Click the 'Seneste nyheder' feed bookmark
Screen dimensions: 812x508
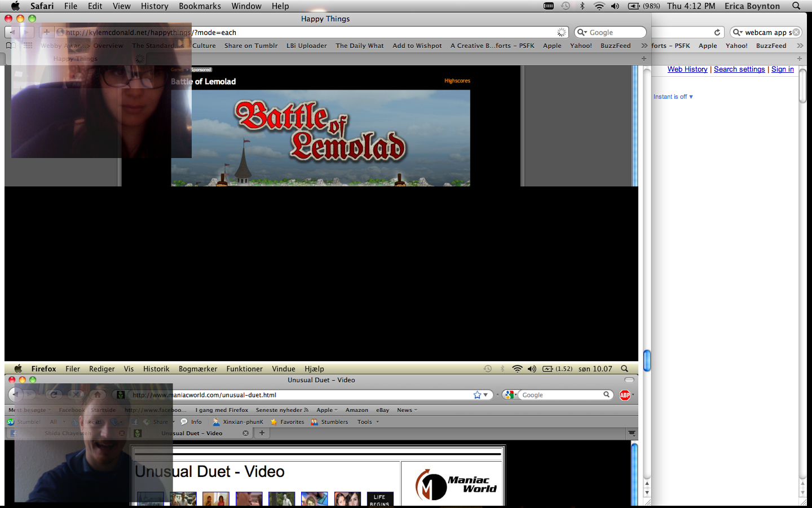point(282,410)
